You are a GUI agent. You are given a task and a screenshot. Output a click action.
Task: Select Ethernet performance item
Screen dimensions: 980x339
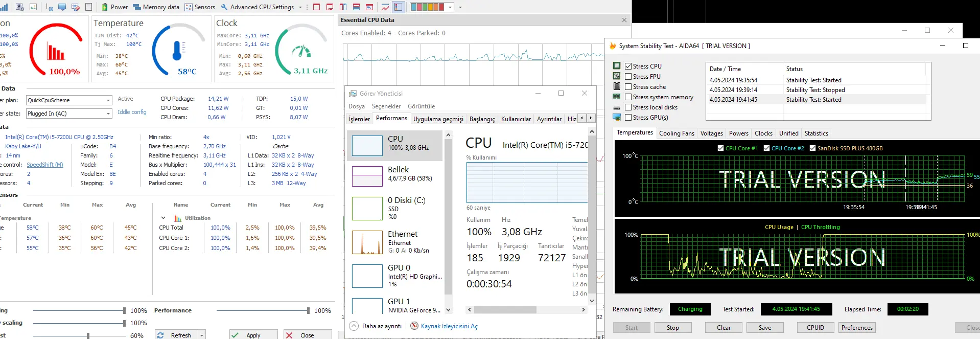pos(394,242)
